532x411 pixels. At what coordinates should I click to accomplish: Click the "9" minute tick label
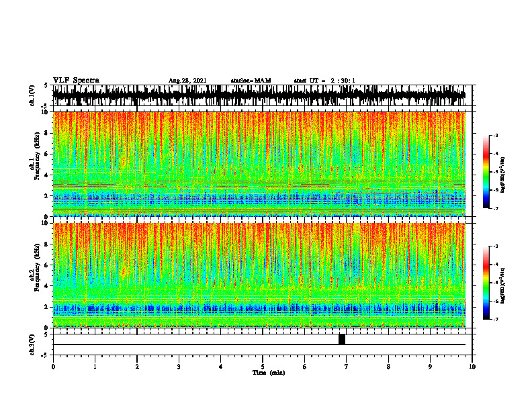pos(430,367)
